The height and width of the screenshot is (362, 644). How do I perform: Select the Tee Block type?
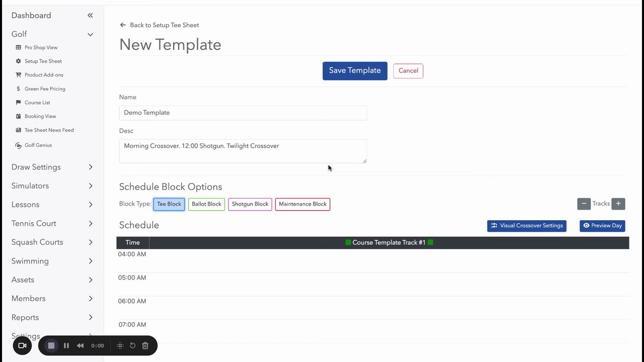[x=169, y=204]
